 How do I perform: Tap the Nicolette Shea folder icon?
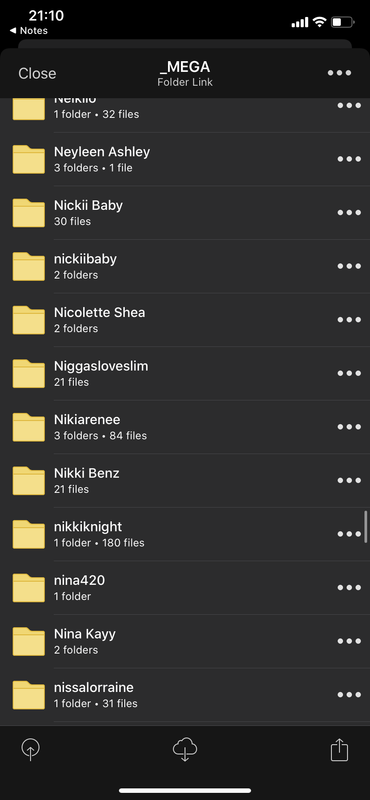point(29,320)
